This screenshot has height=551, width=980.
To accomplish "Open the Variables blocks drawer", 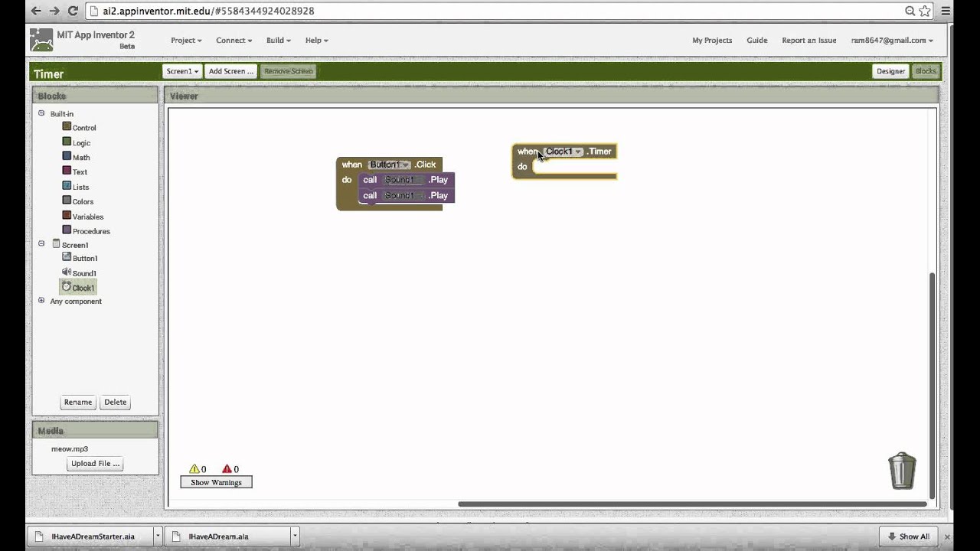I will pyautogui.click(x=83, y=216).
